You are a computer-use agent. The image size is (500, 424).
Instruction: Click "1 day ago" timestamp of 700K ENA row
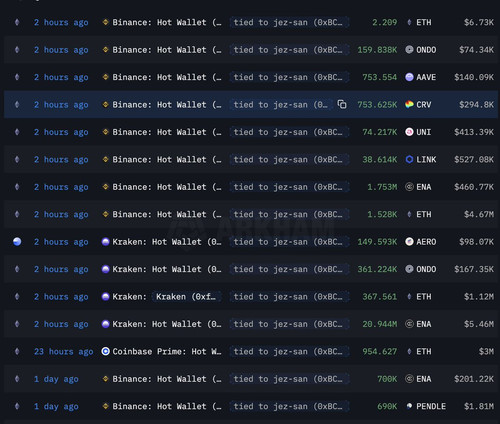tap(56, 379)
